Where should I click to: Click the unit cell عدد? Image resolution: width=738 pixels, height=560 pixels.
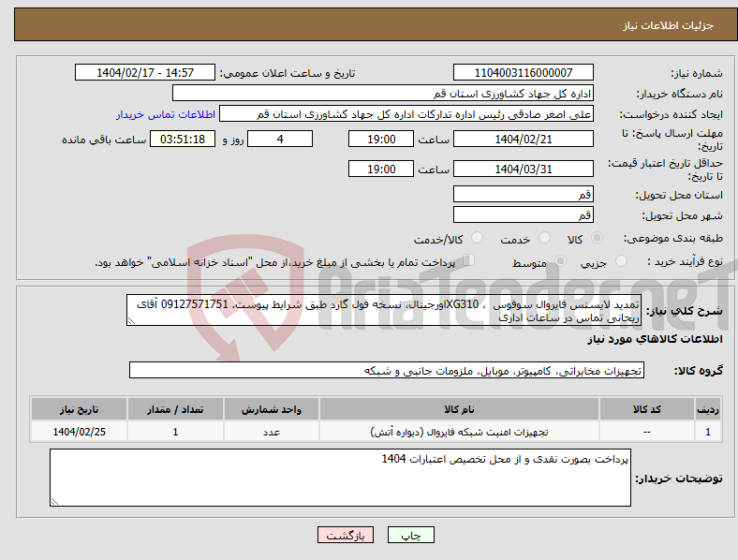[272, 432]
